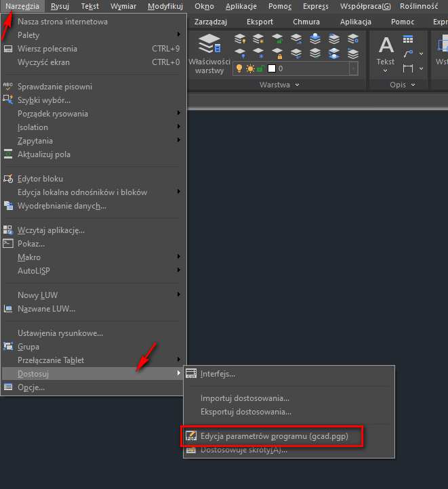Open the layer name dropdown list
The height and width of the screenshot is (489, 448).
coord(354,68)
